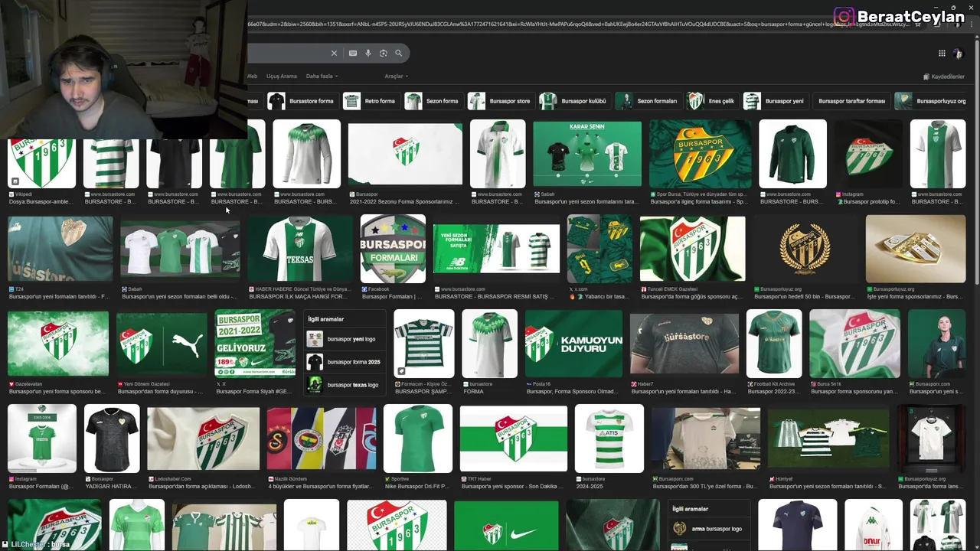Open the Formacım green hooped jersey image
The height and width of the screenshot is (551, 980).
[423, 344]
